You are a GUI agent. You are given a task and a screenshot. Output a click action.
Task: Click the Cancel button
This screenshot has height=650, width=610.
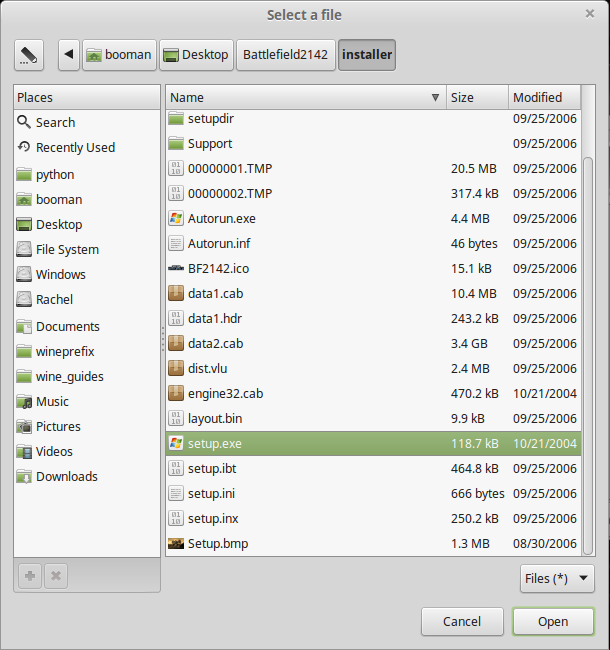click(x=462, y=621)
